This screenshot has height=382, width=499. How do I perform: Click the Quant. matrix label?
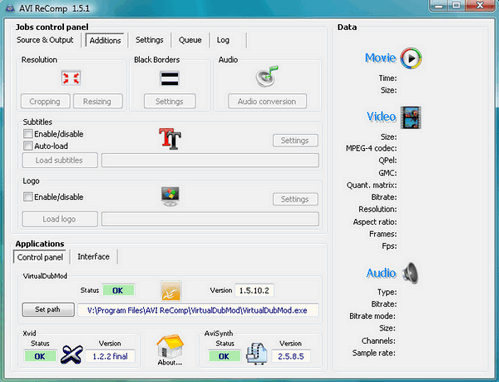pos(372,185)
